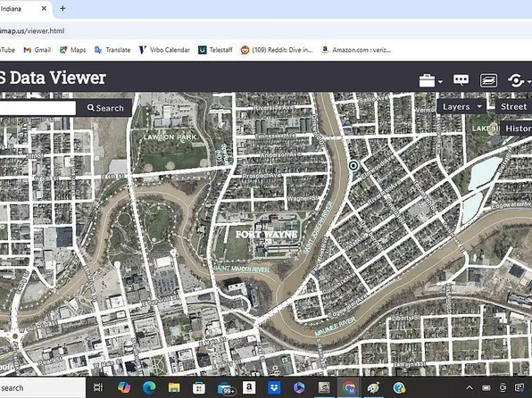
Task: Open the Vrbo Calendar bookmark
Action: coord(164,50)
